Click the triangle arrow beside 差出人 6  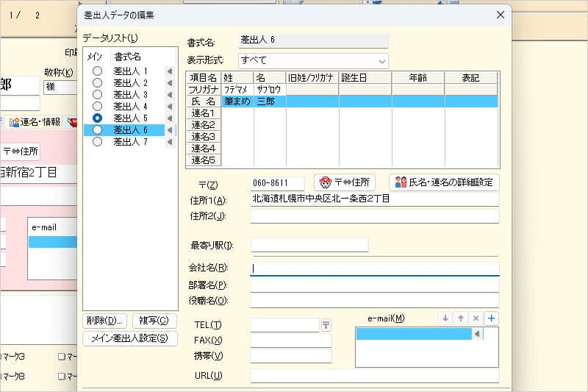point(170,129)
